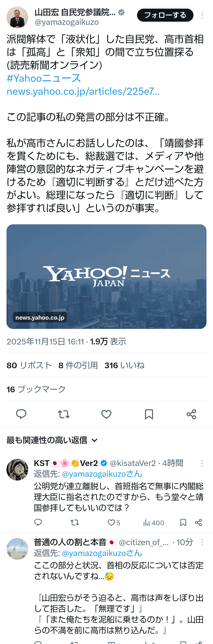Repost the main post via retweet icon
This screenshot has width=213, height=644.
64,414
